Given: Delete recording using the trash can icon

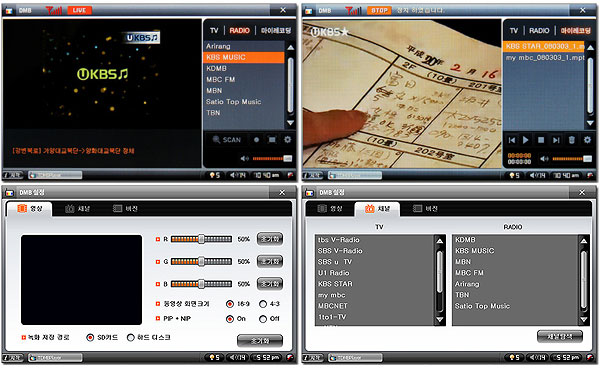Looking at the screenshot, I should click(572, 140).
